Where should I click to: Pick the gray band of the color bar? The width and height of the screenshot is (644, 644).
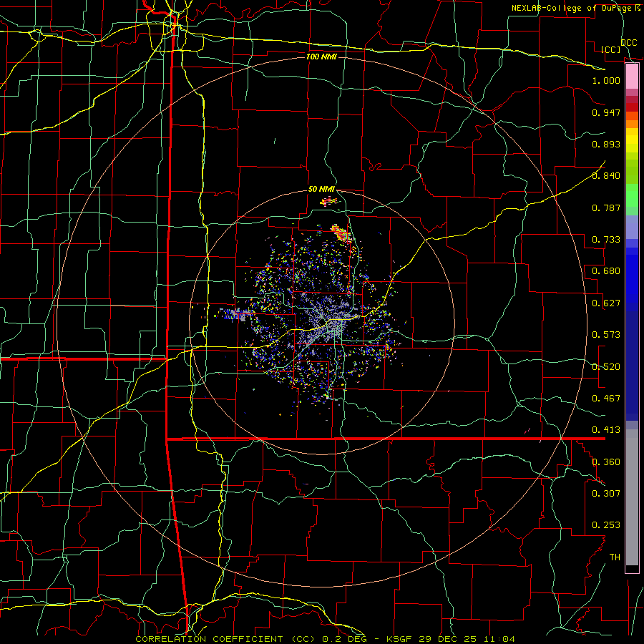[632, 497]
